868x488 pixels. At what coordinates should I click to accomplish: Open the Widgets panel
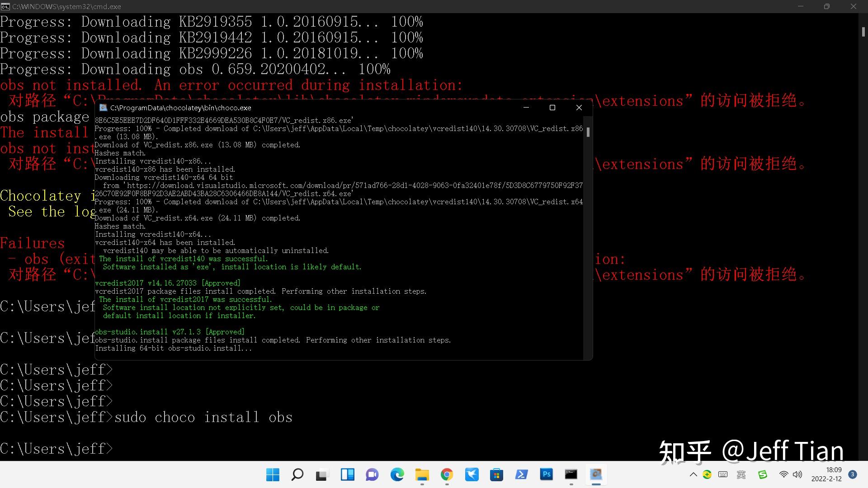pyautogui.click(x=347, y=474)
